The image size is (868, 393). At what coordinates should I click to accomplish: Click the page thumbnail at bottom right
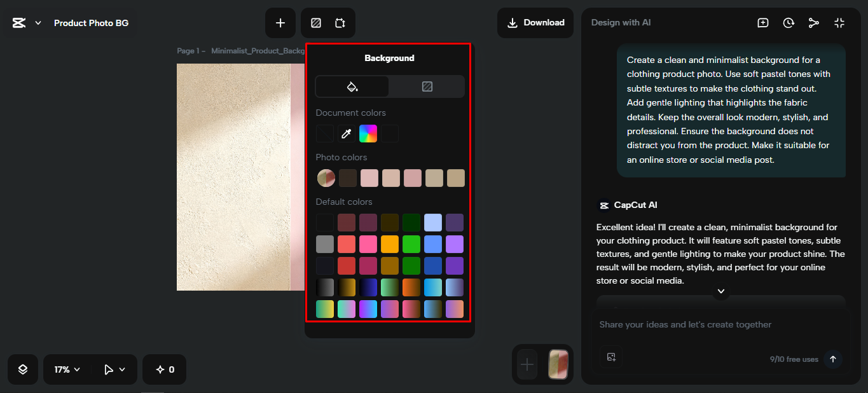[x=558, y=364]
